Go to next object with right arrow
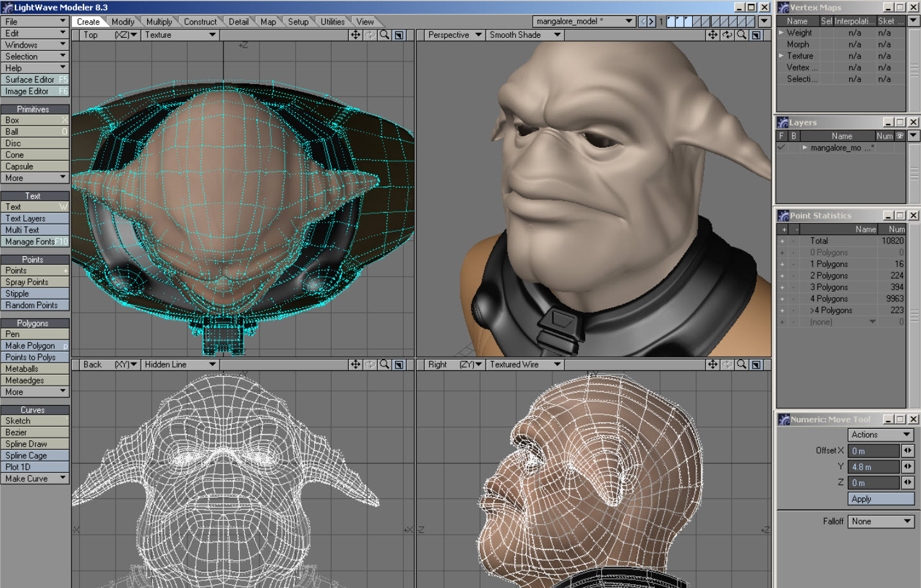The image size is (921, 588). pyautogui.click(x=651, y=21)
